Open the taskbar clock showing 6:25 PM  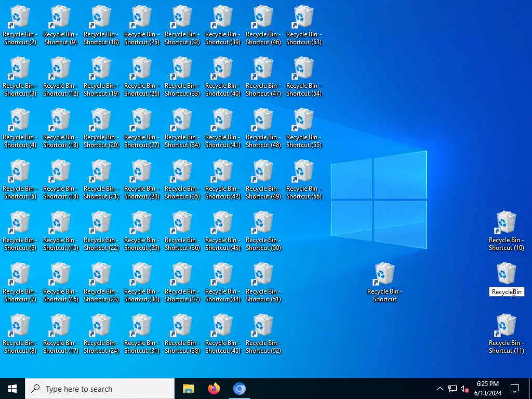(x=487, y=389)
